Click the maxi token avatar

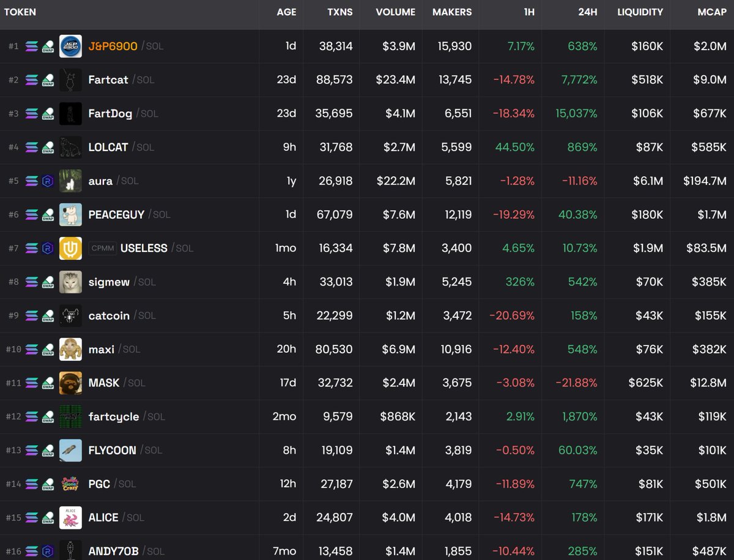tap(70, 349)
